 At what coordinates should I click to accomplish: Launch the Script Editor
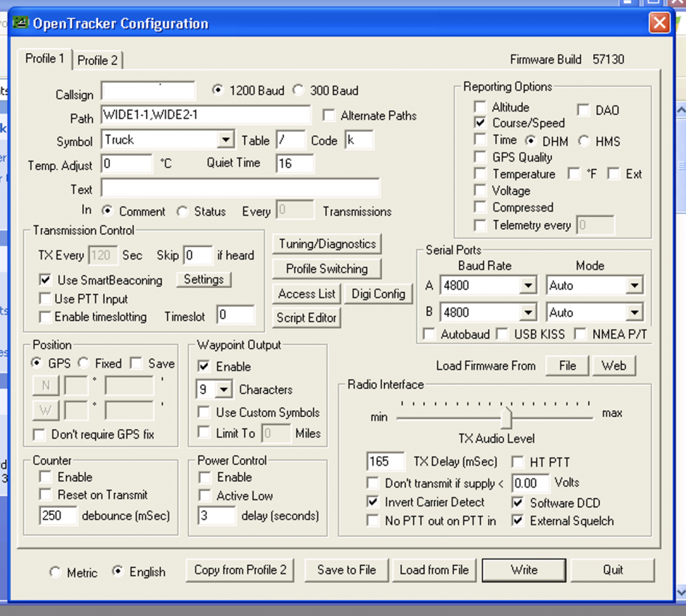tap(307, 318)
